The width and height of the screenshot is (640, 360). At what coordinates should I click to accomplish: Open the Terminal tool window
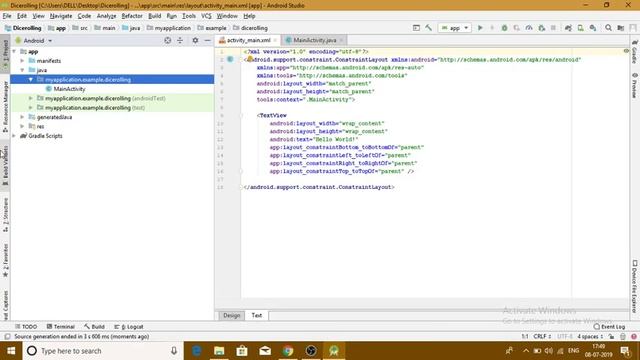61,327
